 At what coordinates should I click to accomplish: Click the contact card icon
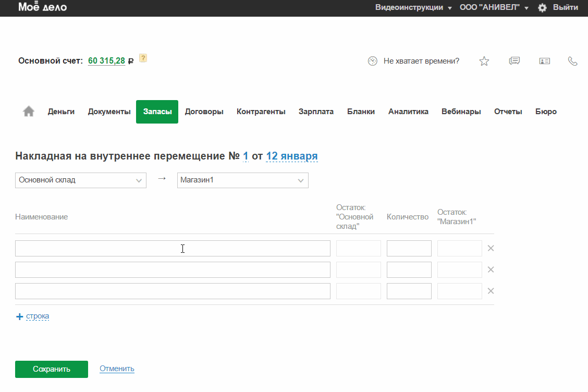click(544, 61)
